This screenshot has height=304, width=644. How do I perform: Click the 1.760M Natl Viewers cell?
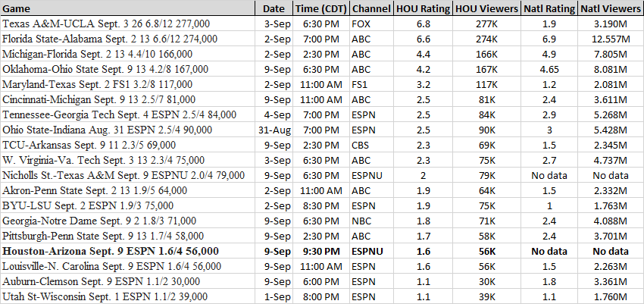[611, 296]
